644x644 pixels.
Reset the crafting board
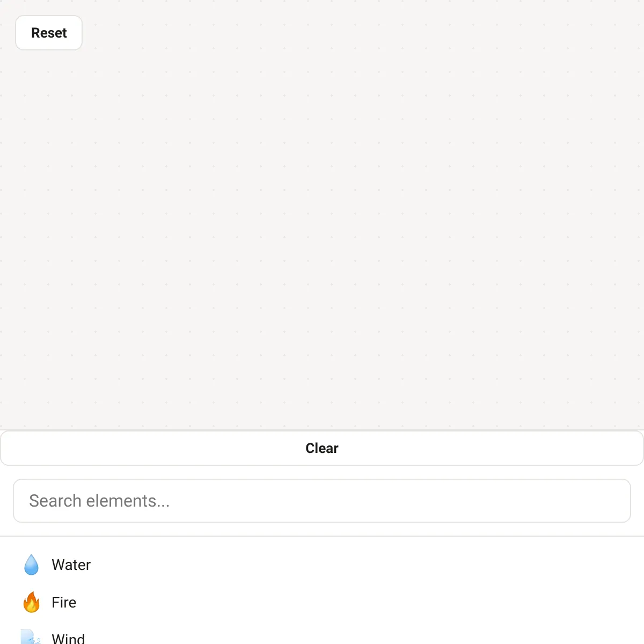49,33
